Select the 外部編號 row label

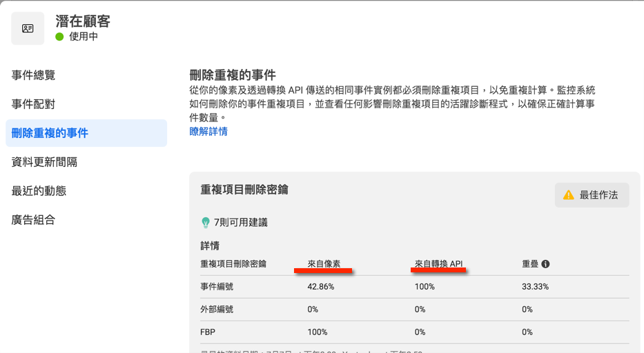(x=217, y=310)
